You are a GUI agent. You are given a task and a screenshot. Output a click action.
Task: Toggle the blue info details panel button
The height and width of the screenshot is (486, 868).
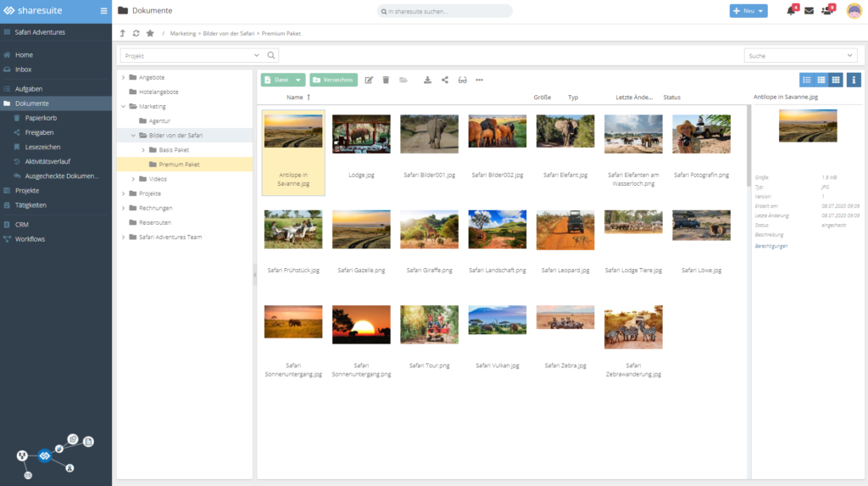tap(854, 80)
